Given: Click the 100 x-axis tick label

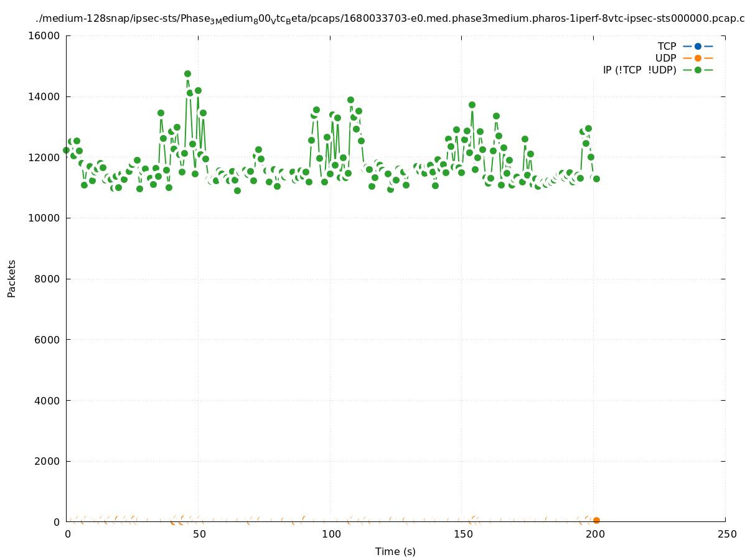Looking at the screenshot, I should [x=330, y=534].
